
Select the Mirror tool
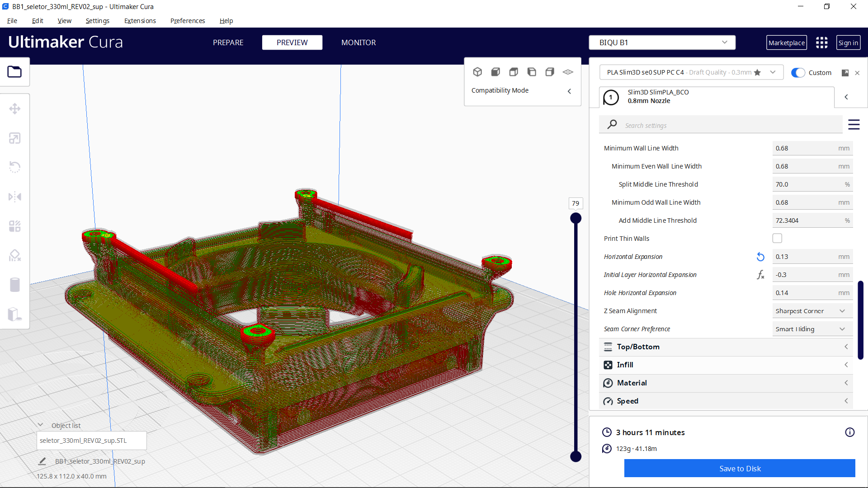[x=14, y=197]
